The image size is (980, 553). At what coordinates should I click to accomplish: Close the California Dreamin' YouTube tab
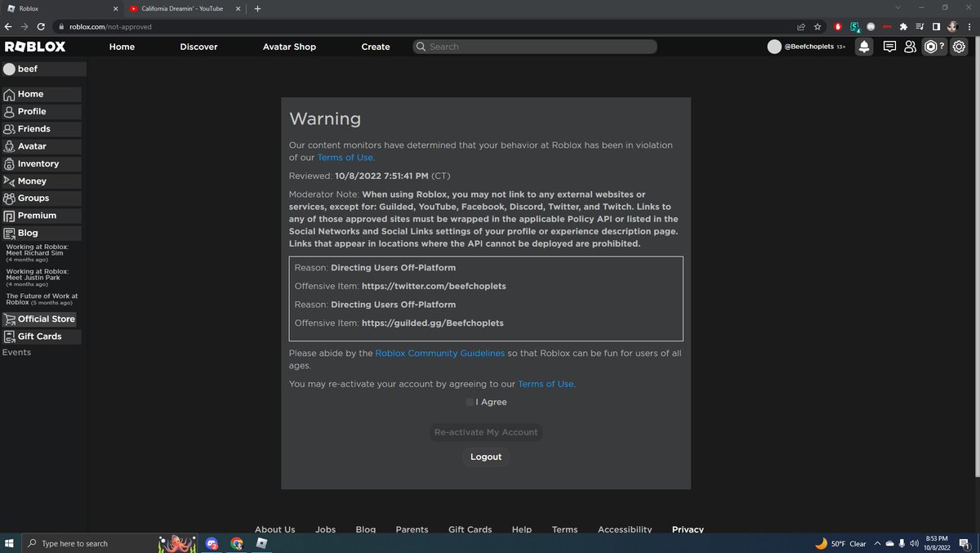(237, 8)
